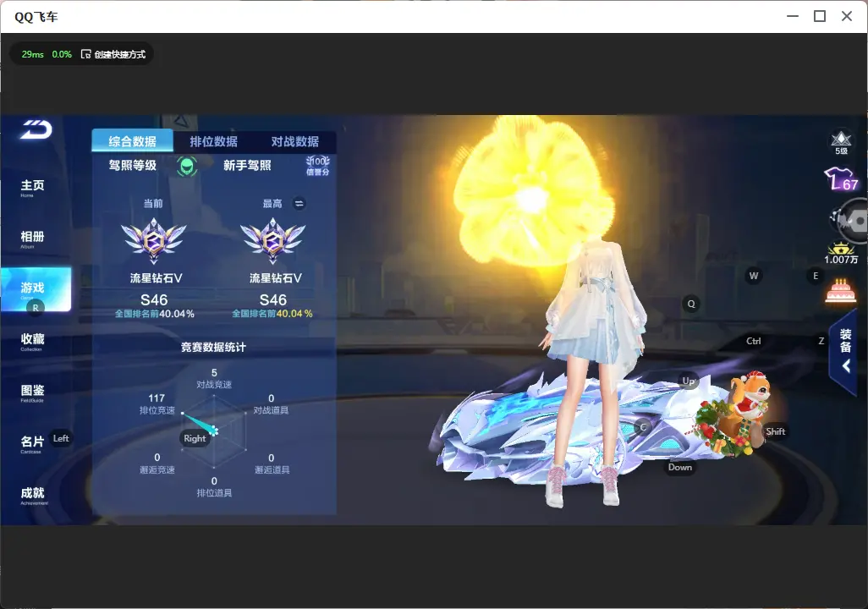Click the 排位竞速 value 117
This screenshot has width=868, height=609.
point(157,398)
